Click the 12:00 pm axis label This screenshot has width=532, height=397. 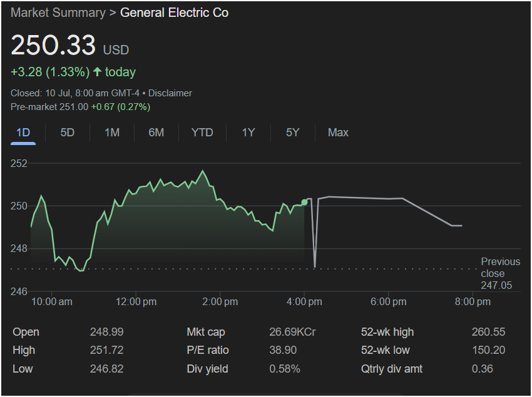click(x=136, y=302)
